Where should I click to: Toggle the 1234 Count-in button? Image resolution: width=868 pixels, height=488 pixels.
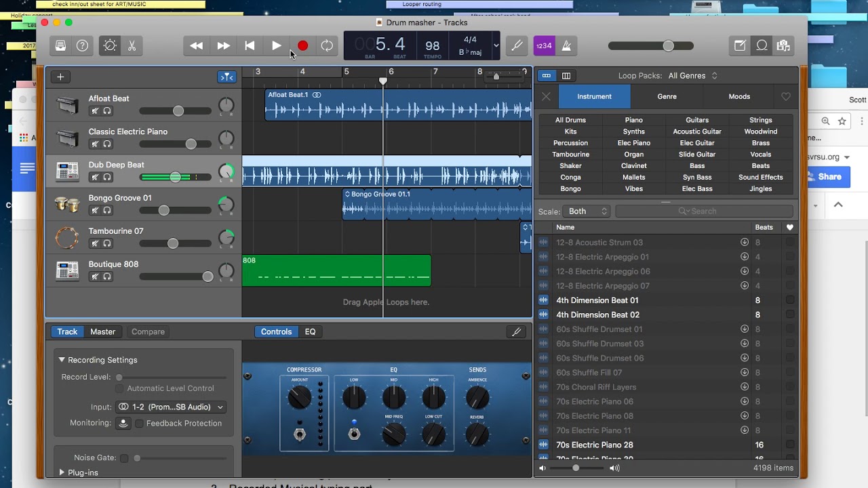tap(544, 45)
